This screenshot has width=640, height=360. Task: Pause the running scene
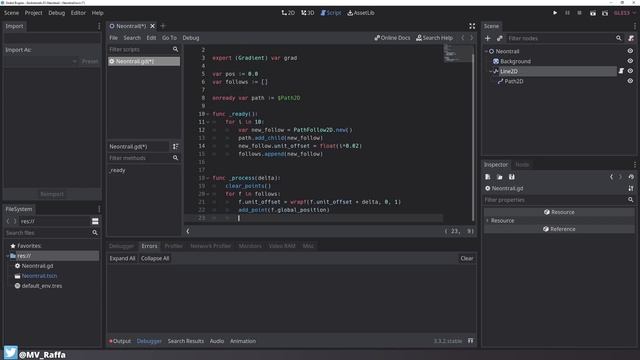tap(567, 13)
